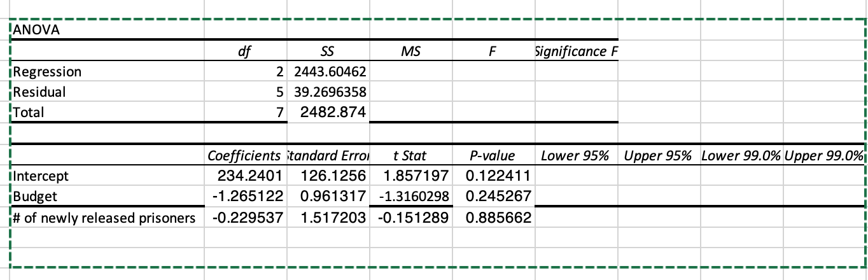868x280 pixels.
Task: Select empty Intercept Lower 95% cell
Action: [577, 175]
